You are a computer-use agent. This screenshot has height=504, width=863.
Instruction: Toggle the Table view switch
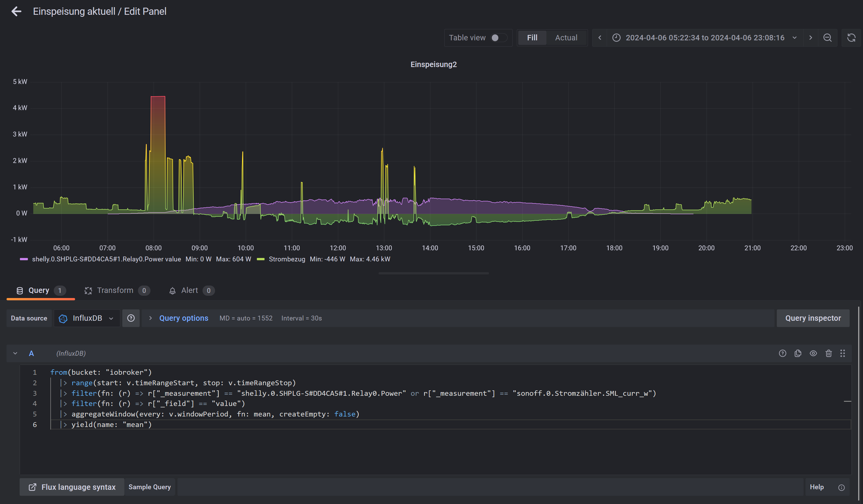[498, 38]
